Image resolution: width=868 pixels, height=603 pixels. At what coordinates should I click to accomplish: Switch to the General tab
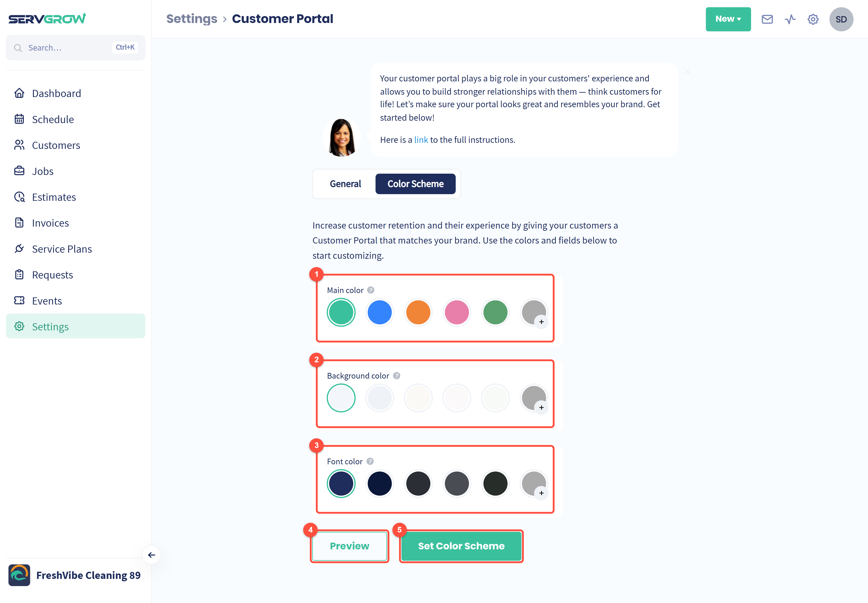[x=345, y=184]
